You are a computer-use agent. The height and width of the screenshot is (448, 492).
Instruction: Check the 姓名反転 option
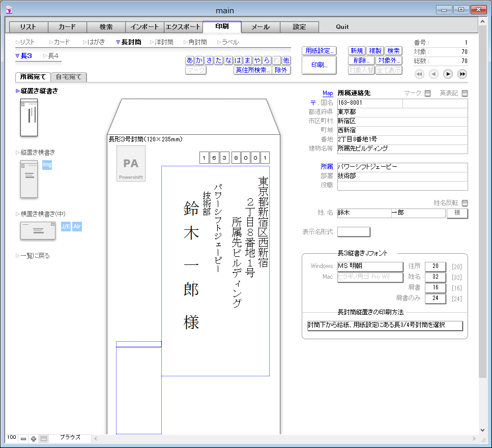464,203
